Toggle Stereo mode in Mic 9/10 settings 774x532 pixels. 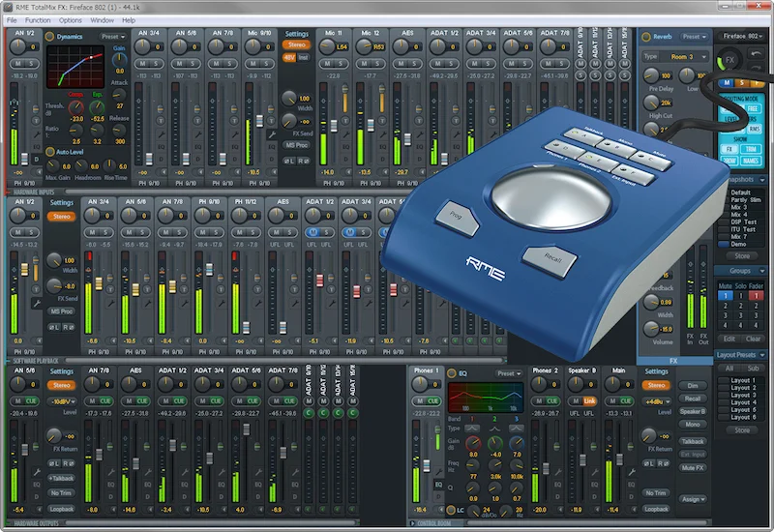point(297,44)
